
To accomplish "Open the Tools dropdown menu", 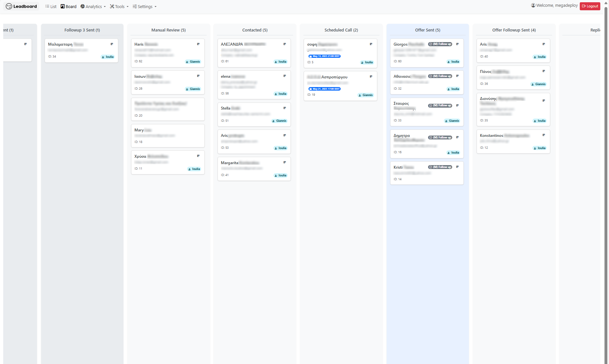I will coord(119,6).
